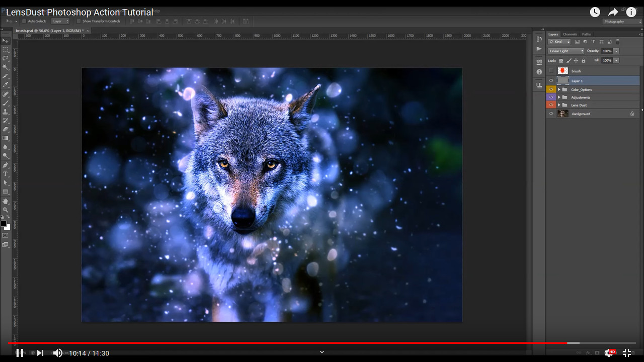Lock image pixels brush icon
Screen dimensions: 644x362
click(569, 60)
